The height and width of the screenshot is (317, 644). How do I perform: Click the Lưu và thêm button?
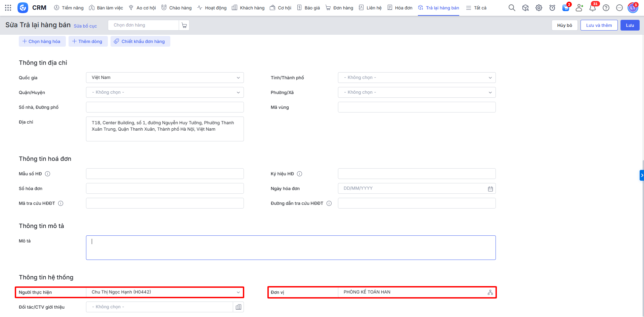pyautogui.click(x=599, y=25)
